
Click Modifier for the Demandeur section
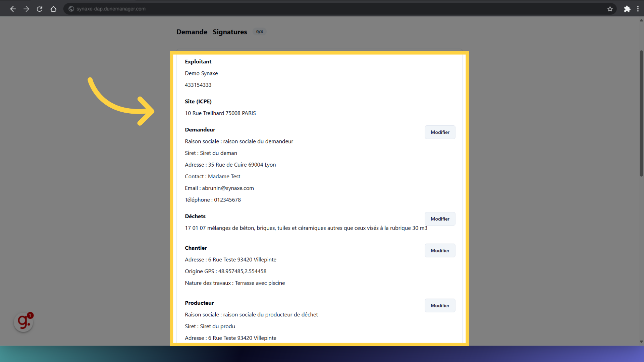440,132
